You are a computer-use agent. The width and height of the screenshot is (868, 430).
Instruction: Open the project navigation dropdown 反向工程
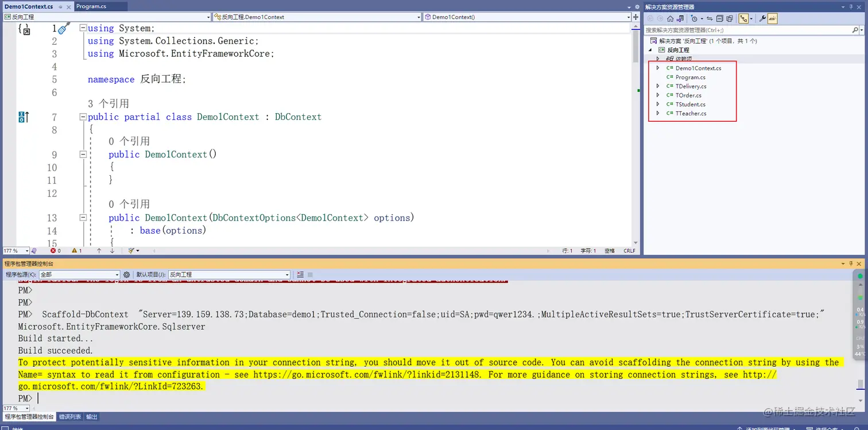tap(107, 17)
